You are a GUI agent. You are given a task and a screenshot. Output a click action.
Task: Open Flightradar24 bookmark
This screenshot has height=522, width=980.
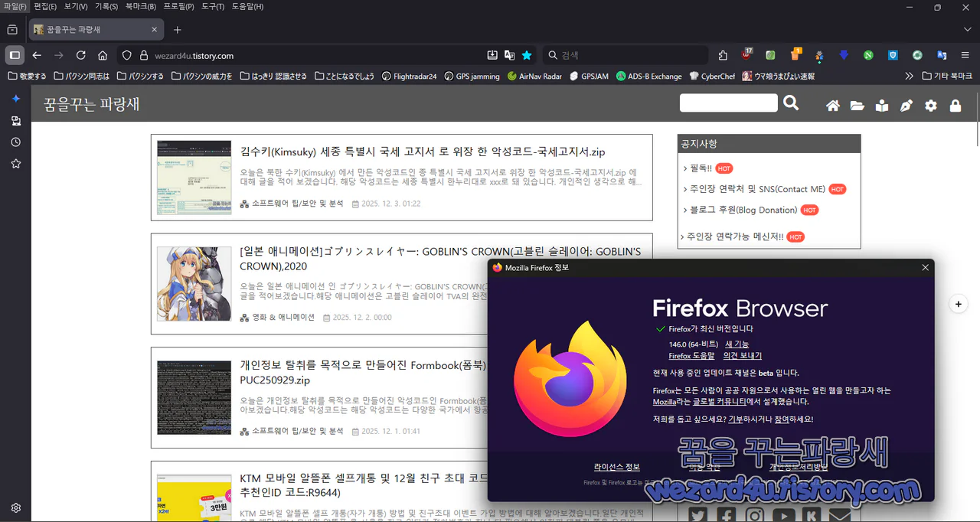tap(409, 76)
